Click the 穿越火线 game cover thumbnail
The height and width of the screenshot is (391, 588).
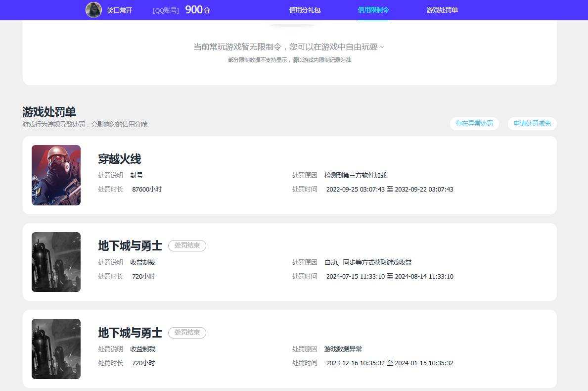(56, 175)
